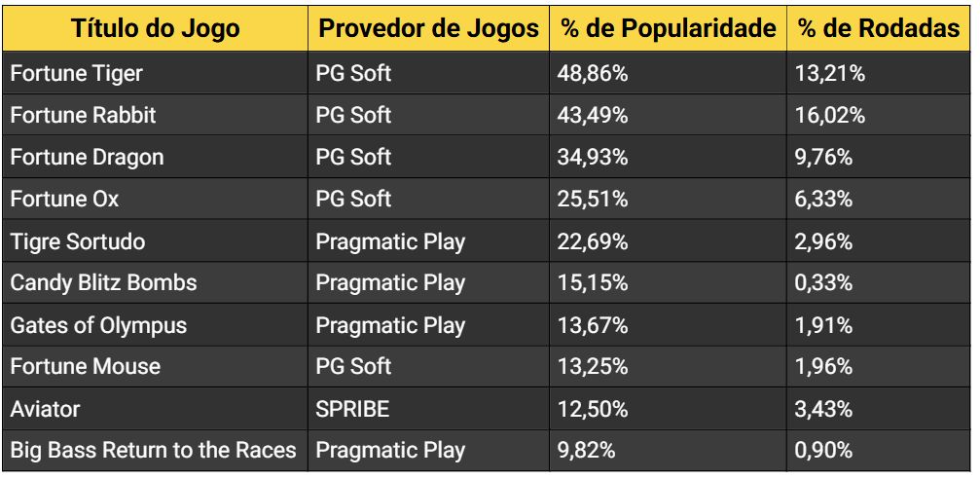Click the Fortune Tiger game title
980x479 pixels.
coord(76,73)
